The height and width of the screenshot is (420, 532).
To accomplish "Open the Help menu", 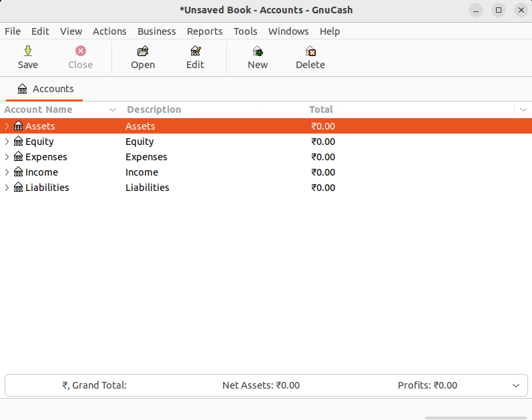I will coord(330,31).
